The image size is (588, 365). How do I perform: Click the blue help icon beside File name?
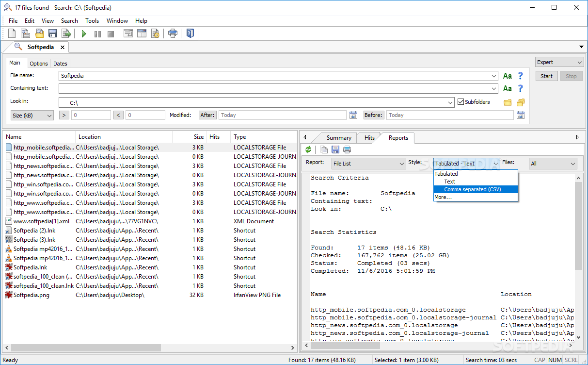(x=521, y=76)
